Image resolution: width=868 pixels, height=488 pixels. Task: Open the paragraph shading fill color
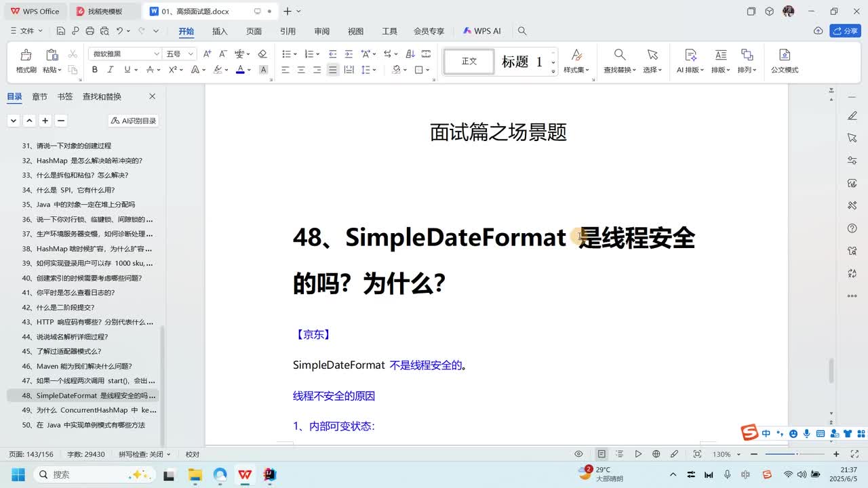coord(396,70)
